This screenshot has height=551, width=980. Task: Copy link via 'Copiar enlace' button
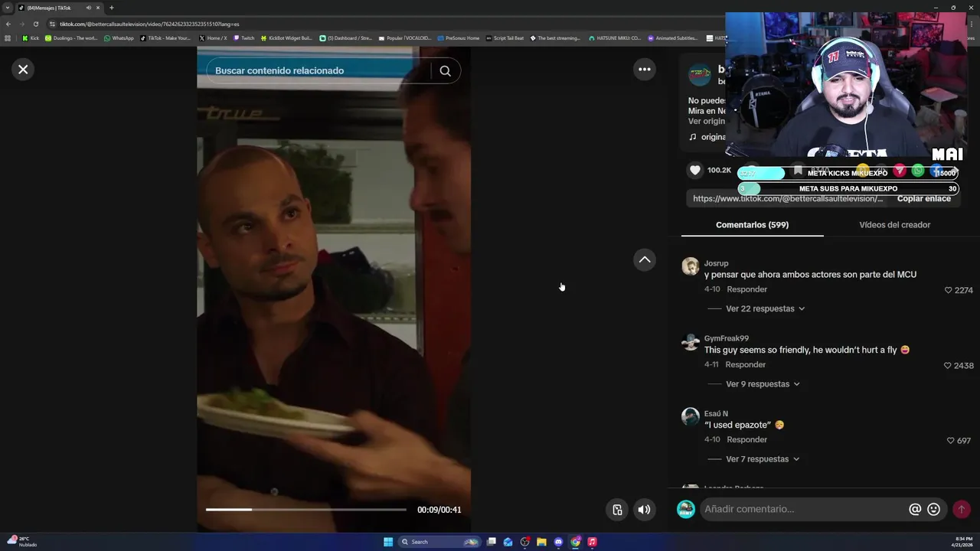pyautogui.click(x=924, y=198)
